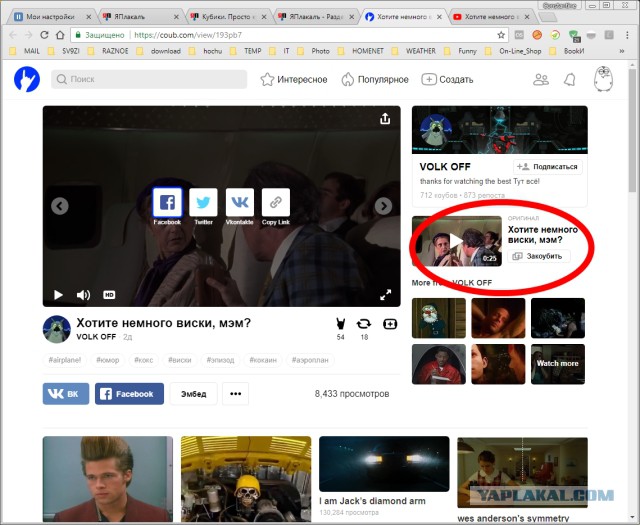Click the browser address bar URL
This screenshot has height=525, width=640.
tap(188, 35)
